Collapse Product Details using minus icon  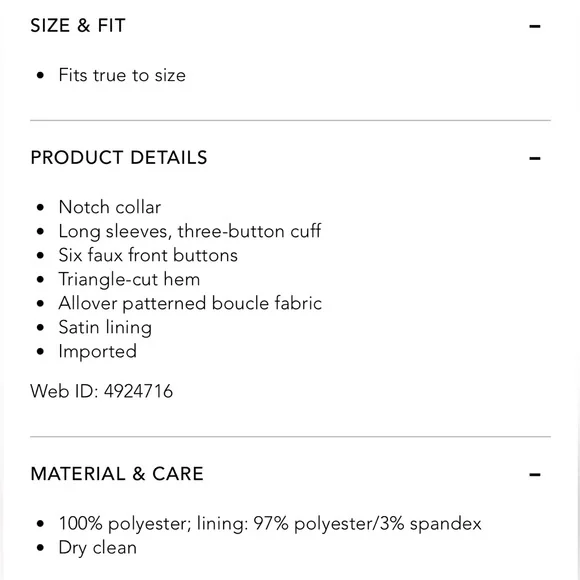tap(535, 158)
